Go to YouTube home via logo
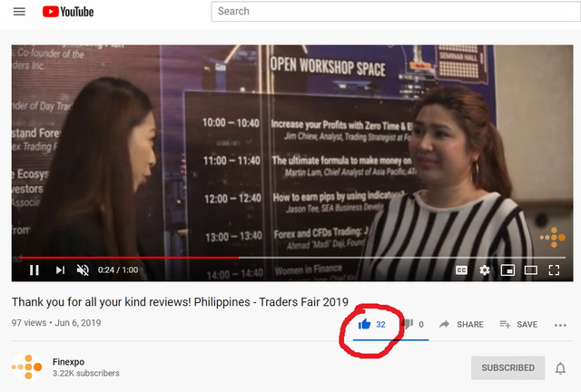Viewport: 581px width, 392px height. (x=68, y=12)
